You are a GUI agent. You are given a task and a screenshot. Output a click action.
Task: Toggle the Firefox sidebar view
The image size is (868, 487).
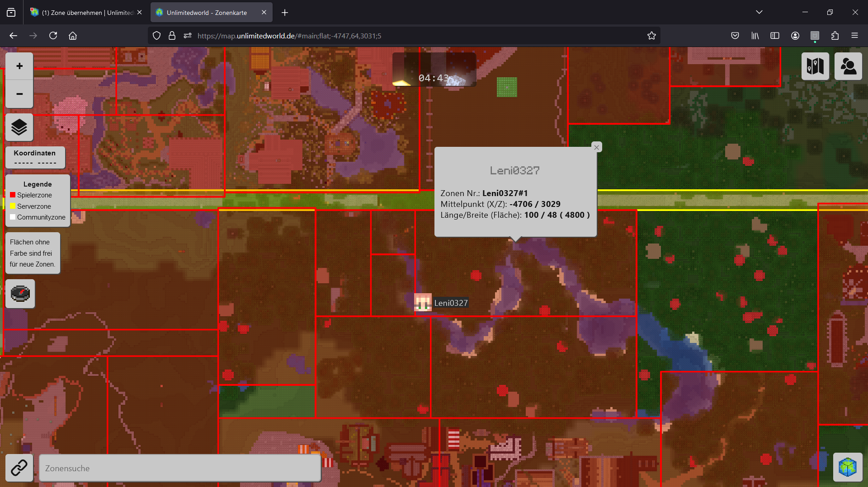(x=775, y=36)
